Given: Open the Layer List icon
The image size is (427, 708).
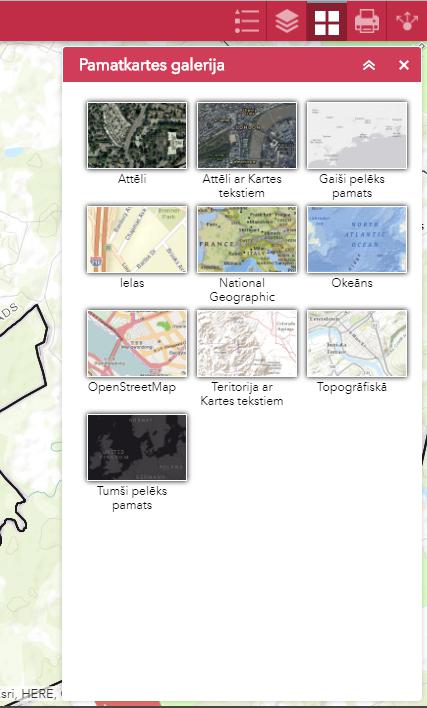Looking at the screenshot, I should 287,21.
